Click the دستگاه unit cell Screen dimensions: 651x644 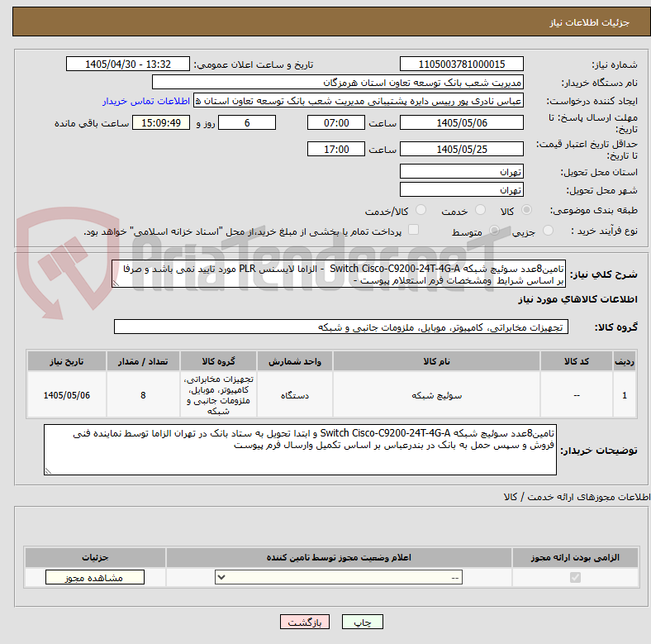[x=295, y=395]
